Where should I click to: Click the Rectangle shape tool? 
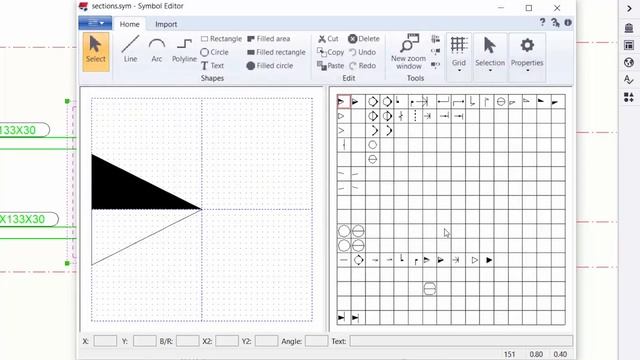coord(221,39)
